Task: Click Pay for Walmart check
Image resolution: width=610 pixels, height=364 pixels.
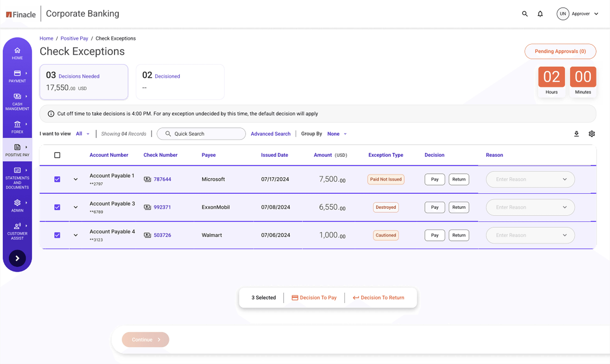Action: pyautogui.click(x=435, y=235)
